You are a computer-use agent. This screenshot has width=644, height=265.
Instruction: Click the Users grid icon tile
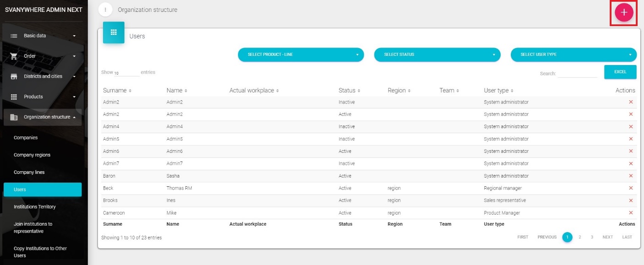pos(114,32)
